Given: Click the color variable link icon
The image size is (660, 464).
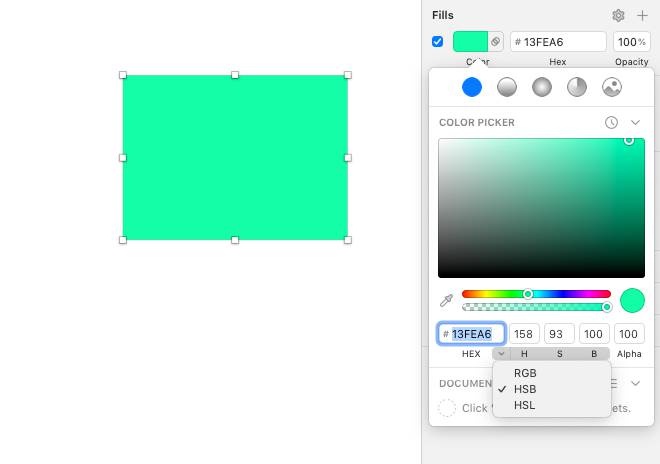Looking at the screenshot, I should click(x=496, y=42).
